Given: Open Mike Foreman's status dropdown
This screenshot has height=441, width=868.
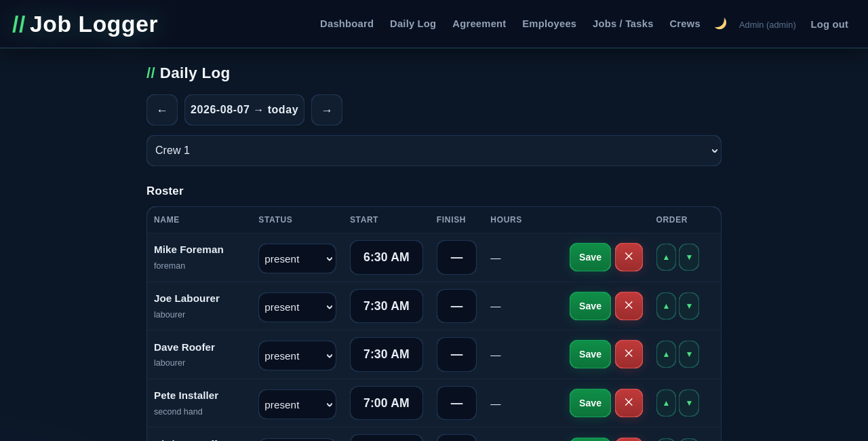Looking at the screenshot, I should (297, 258).
